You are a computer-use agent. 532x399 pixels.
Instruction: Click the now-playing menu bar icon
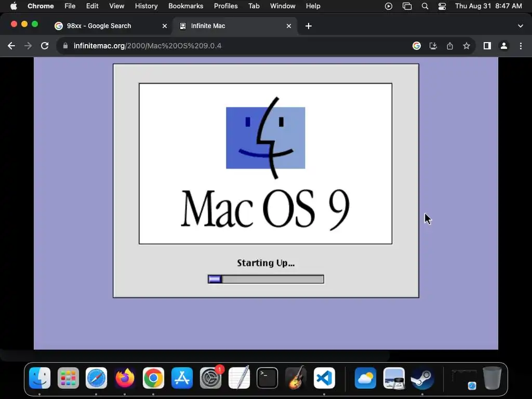coord(389,6)
